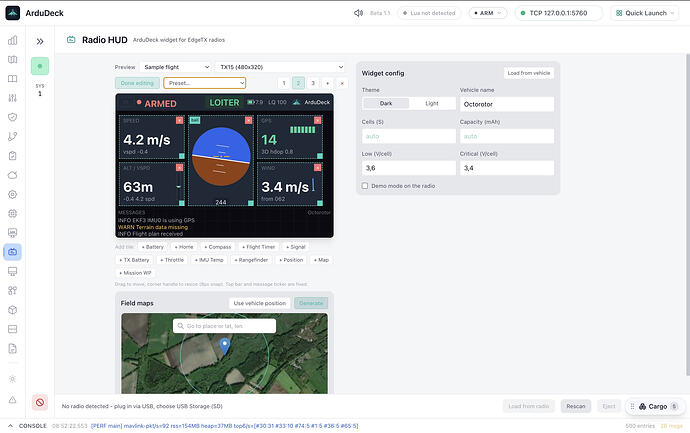690x433 pixels.
Task: Click the TCP 127.0.0.1:5760 connection indicator
Action: (x=558, y=13)
